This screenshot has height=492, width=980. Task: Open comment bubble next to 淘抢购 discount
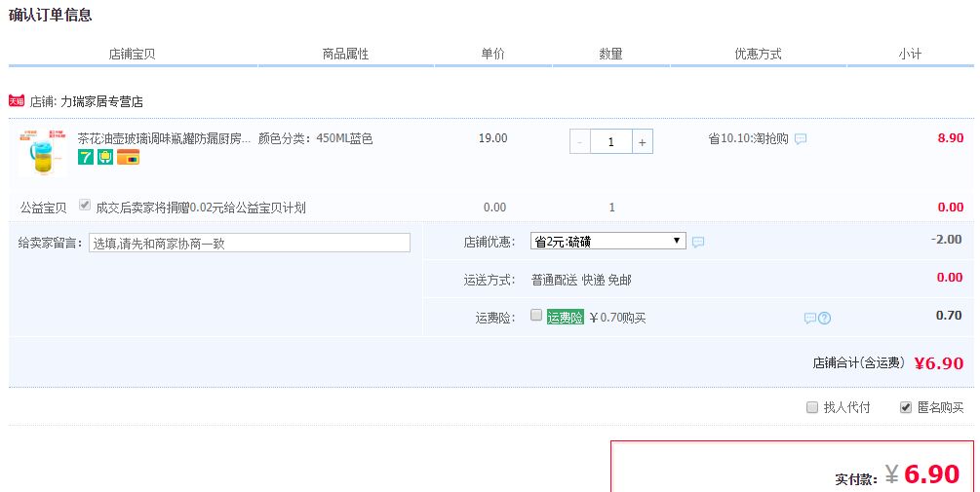pyautogui.click(x=801, y=138)
